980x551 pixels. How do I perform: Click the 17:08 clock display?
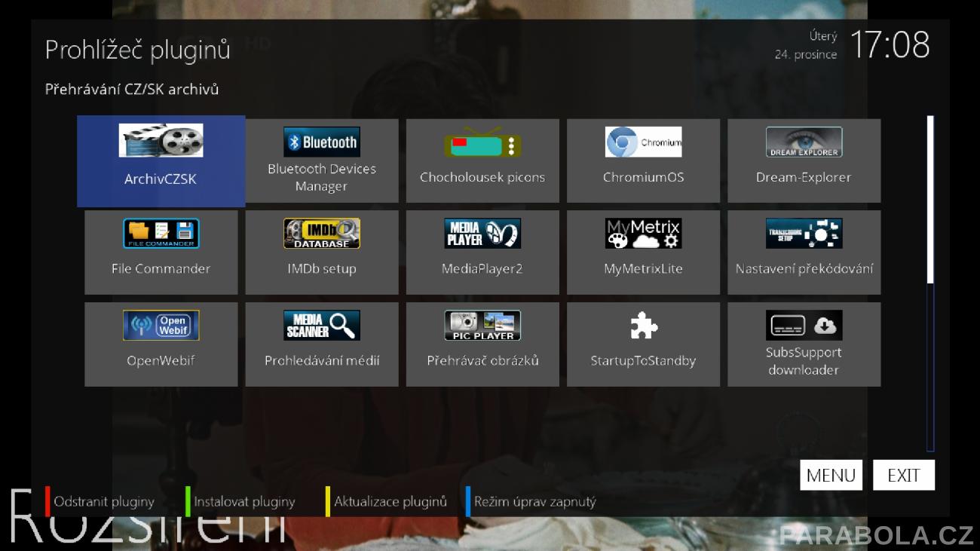(x=890, y=45)
